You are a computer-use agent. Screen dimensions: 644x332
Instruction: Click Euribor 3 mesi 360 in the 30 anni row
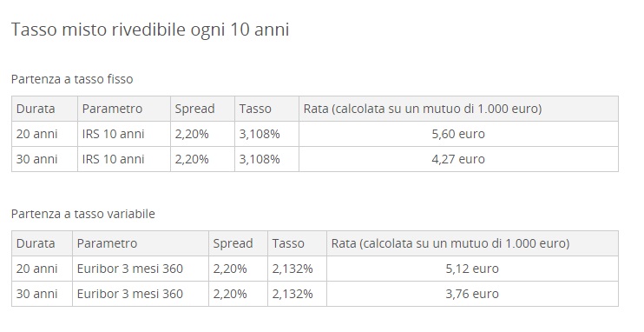pyautogui.click(x=130, y=294)
